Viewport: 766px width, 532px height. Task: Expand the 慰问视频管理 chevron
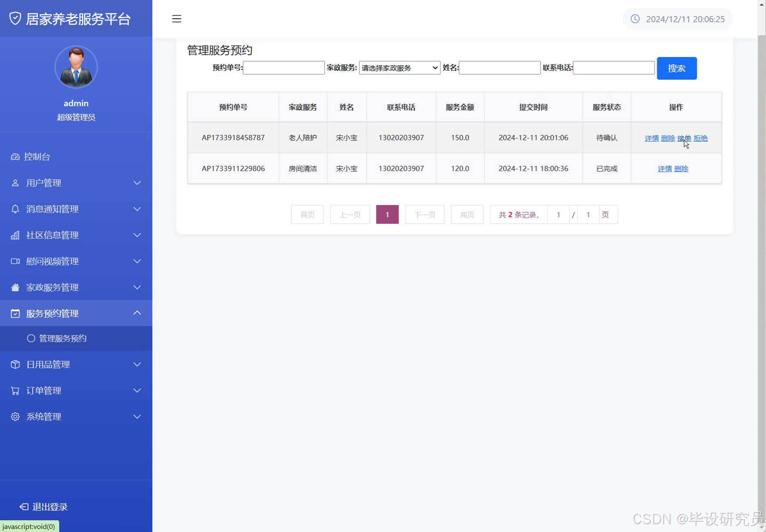click(137, 261)
